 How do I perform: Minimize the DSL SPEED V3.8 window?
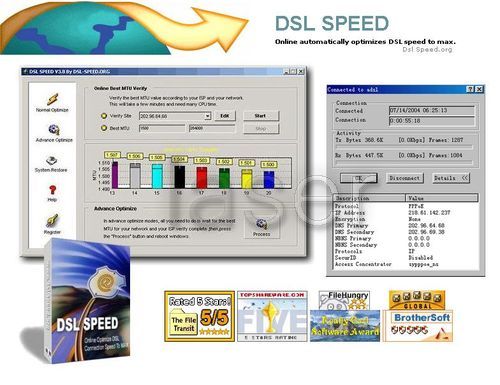(x=286, y=71)
